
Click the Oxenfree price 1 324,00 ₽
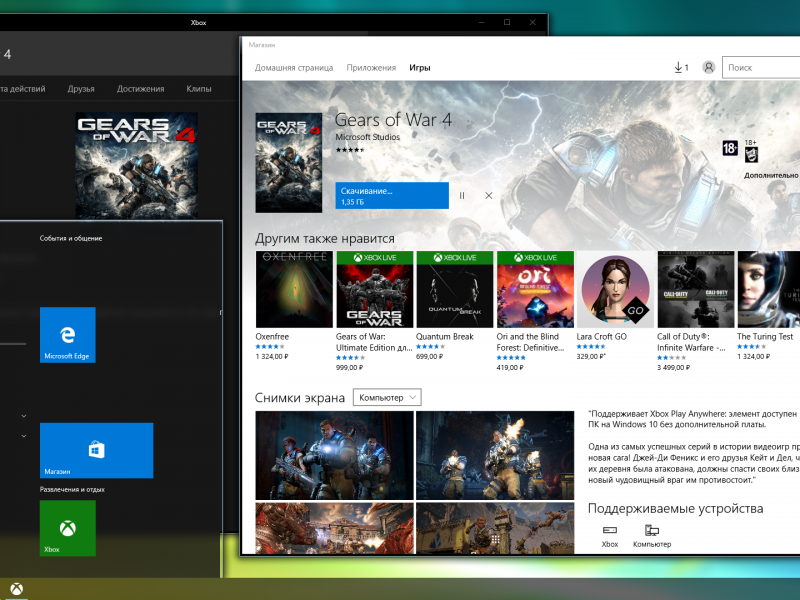click(x=272, y=357)
